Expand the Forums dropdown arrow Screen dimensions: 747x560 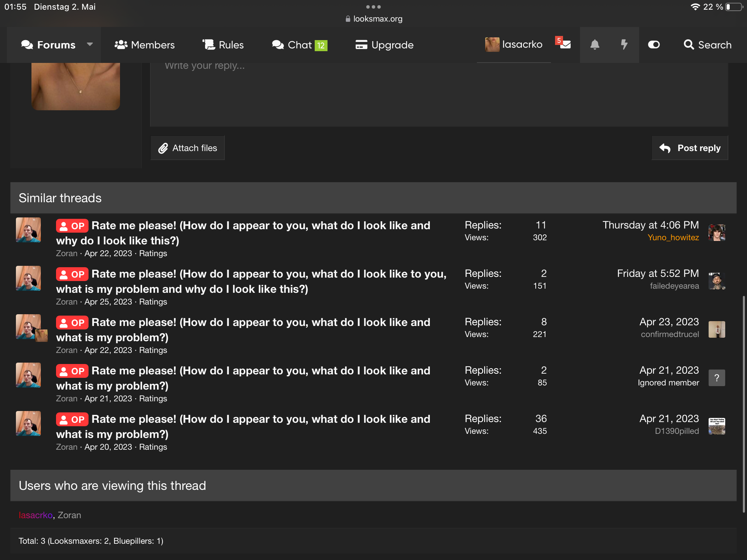[x=90, y=45]
